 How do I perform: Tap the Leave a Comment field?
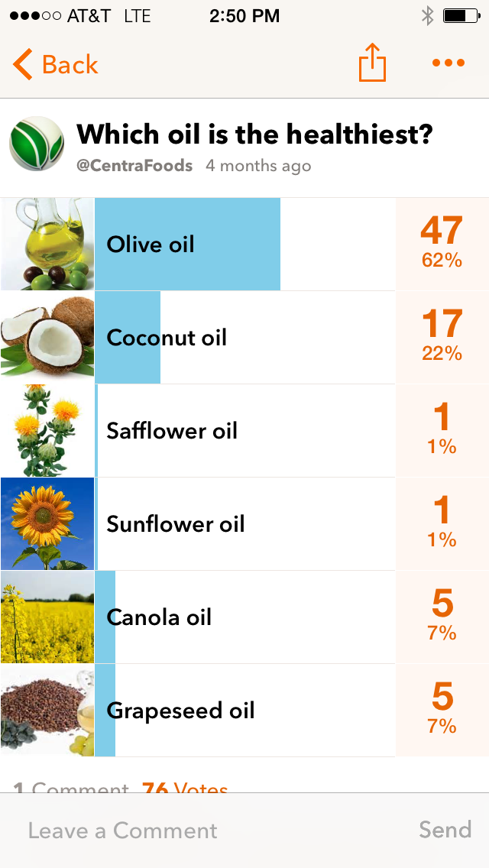click(122, 831)
